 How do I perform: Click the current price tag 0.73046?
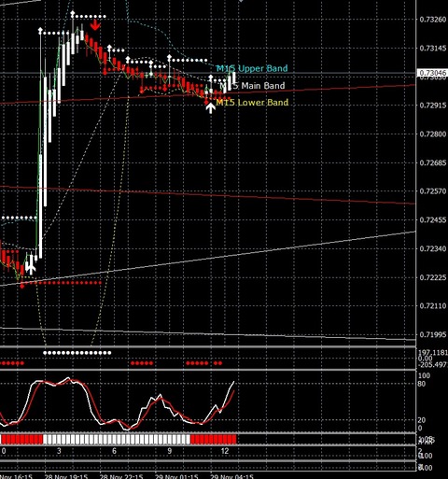432,73
